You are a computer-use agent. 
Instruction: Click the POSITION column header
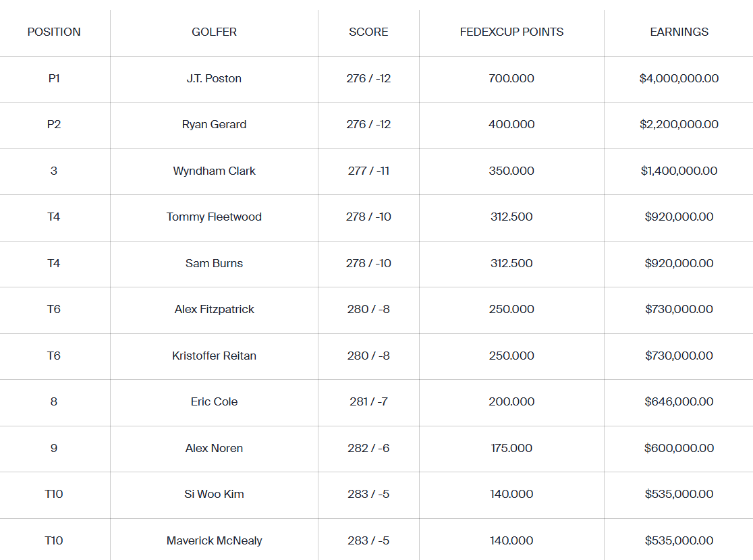(54, 32)
